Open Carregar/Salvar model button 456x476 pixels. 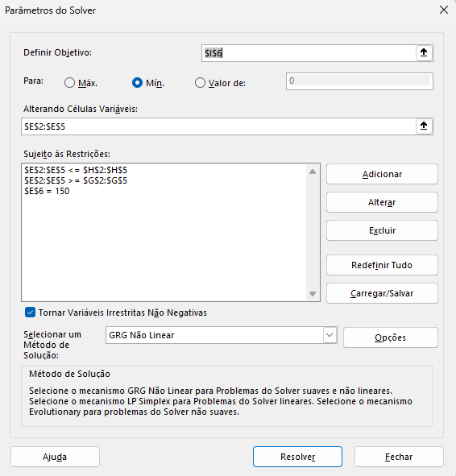point(382,293)
